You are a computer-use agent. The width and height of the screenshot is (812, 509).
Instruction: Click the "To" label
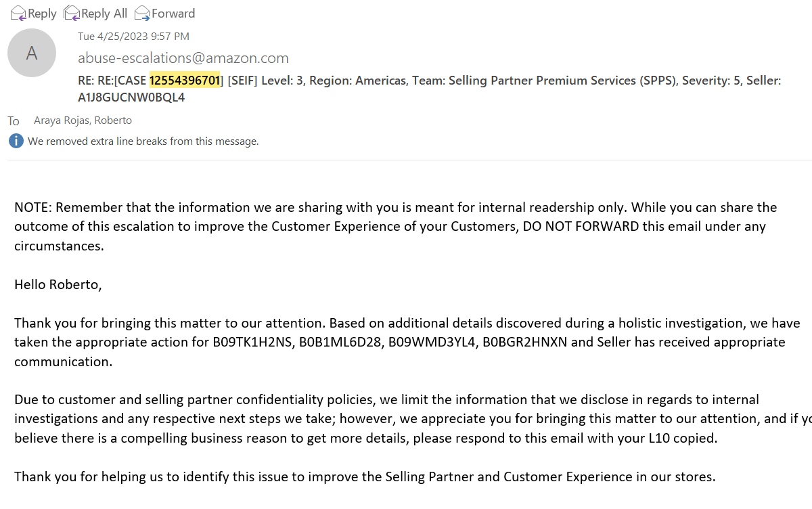coord(14,121)
